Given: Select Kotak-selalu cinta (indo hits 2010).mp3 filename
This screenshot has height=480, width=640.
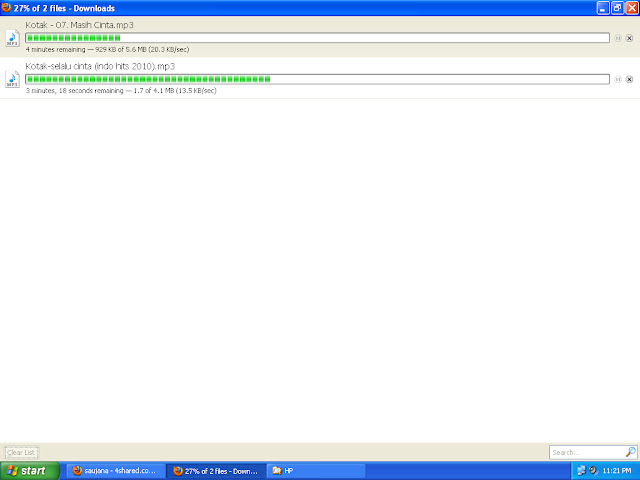Looking at the screenshot, I should coord(100,66).
